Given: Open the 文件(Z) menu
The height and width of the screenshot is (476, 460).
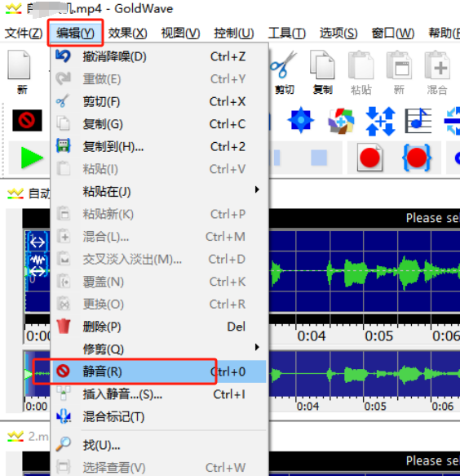Looking at the screenshot, I should click(24, 33).
